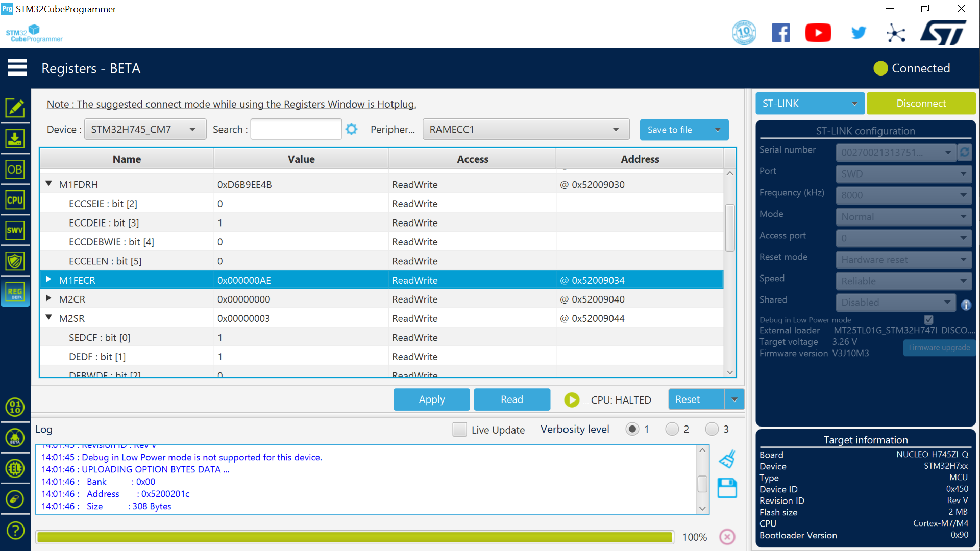Click the Disconnect button
Image resolution: width=980 pixels, height=551 pixels.
coord(921,103)
